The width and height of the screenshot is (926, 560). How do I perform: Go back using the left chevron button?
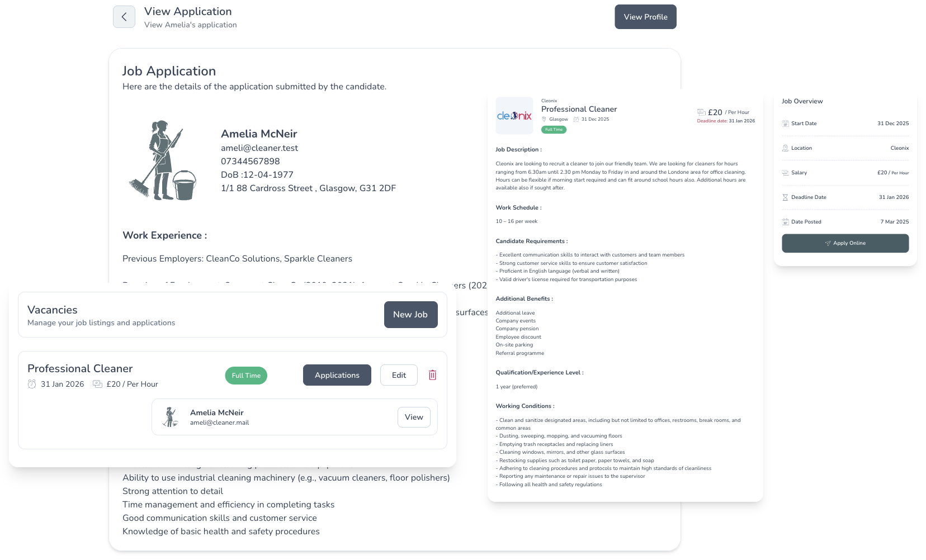pyautogui.click(x=124, y=17)
